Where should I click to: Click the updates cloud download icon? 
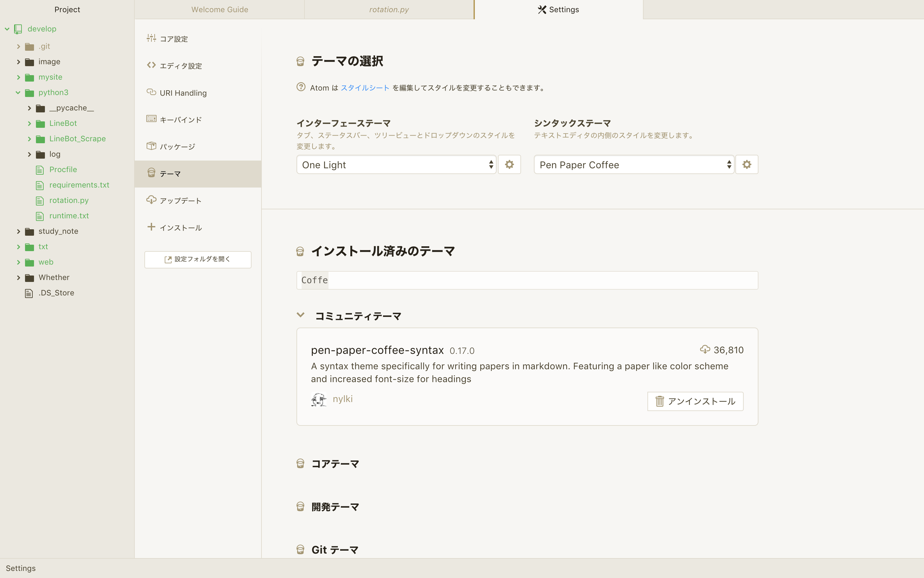pos(151,200)
